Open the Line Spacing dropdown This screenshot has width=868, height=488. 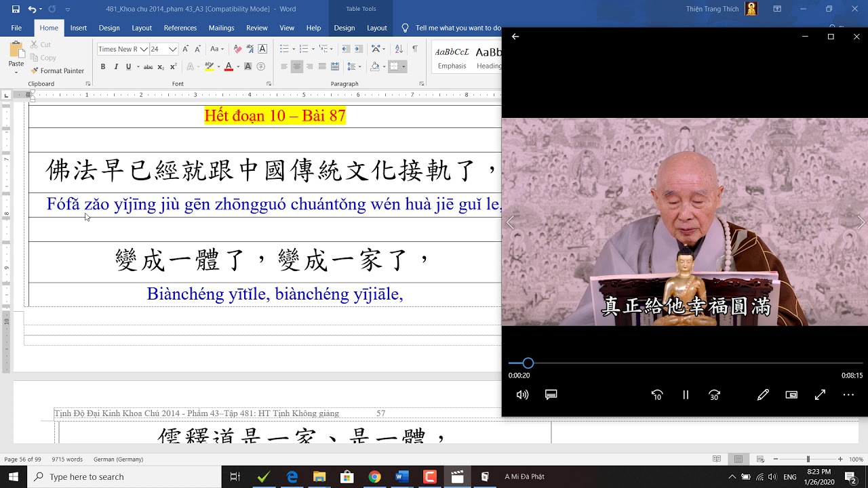(354, 66)
